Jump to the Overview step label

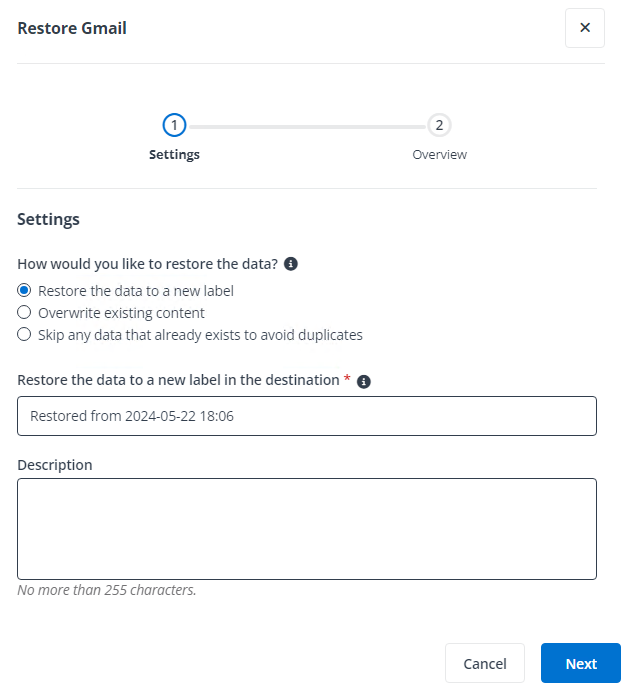(439, 155)
